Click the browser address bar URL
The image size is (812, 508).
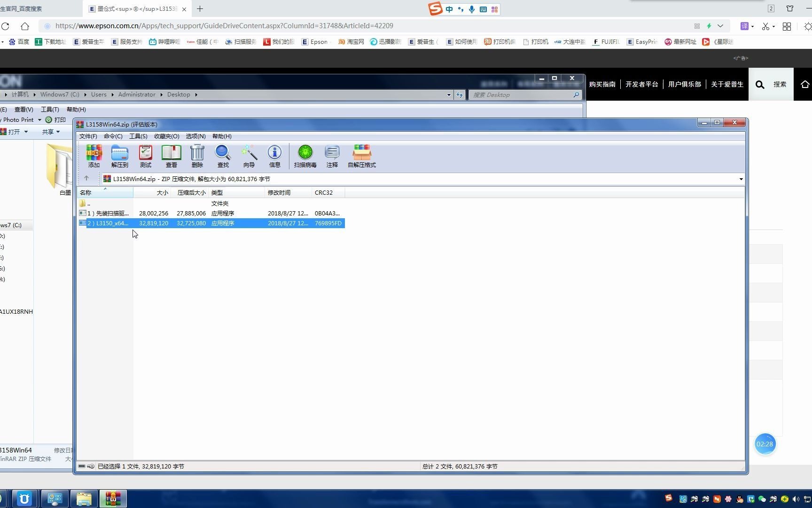click(x=224, y=26)
